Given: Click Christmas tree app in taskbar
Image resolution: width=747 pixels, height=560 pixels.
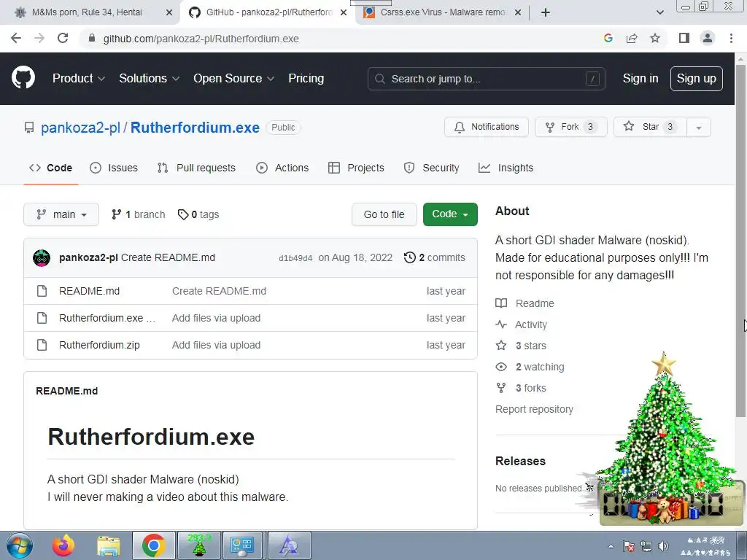Looking at the screenshot, I should pos(198,545).
